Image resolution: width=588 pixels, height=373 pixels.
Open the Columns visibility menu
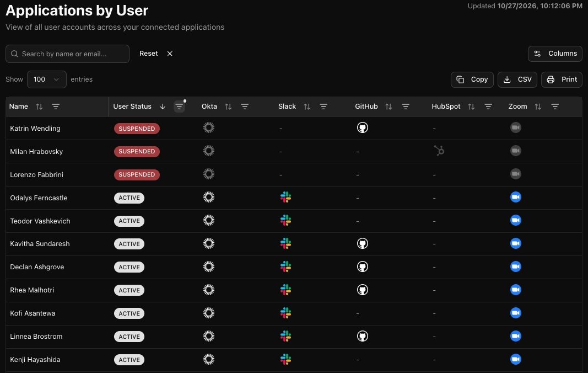pos(555,54)
